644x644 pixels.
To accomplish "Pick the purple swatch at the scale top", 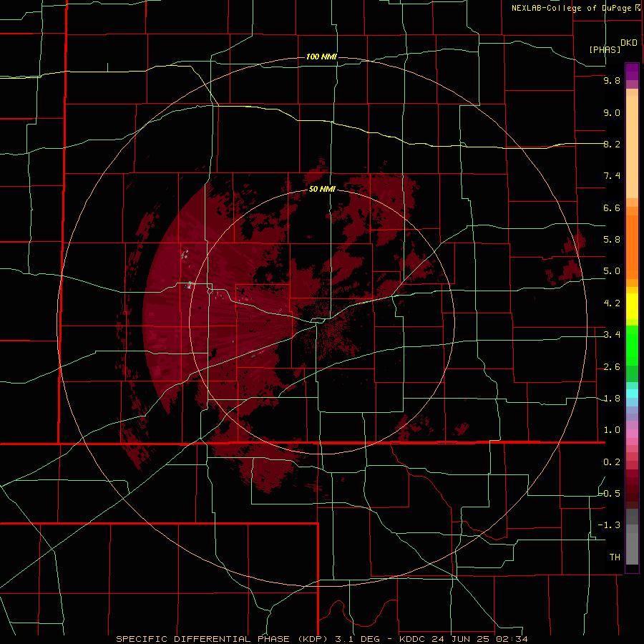I will (632, 72).
